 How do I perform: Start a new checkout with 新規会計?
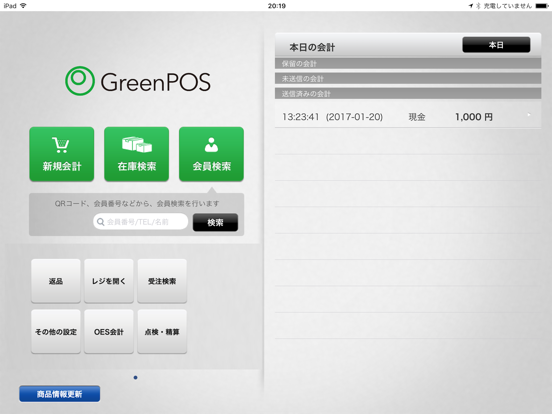(x=62, y=154)
